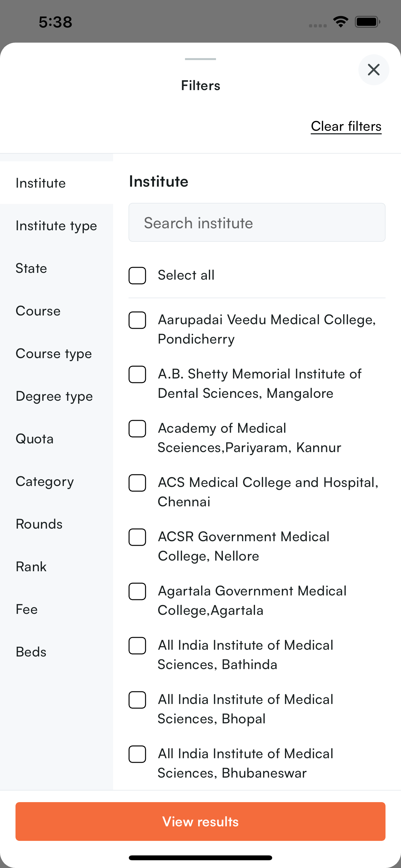Grab the sheet drag handle at top
This screenshot has width=401, height=868.
coord(200,59)
